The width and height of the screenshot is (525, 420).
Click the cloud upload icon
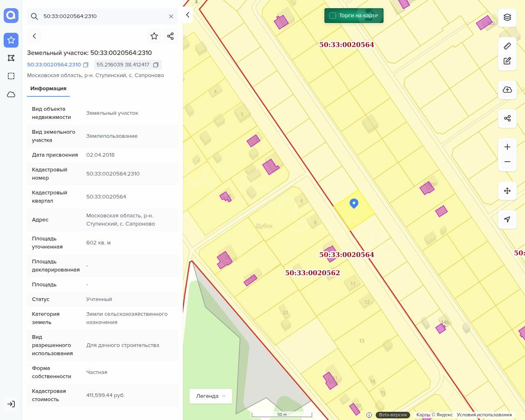(x=507, y=90)
